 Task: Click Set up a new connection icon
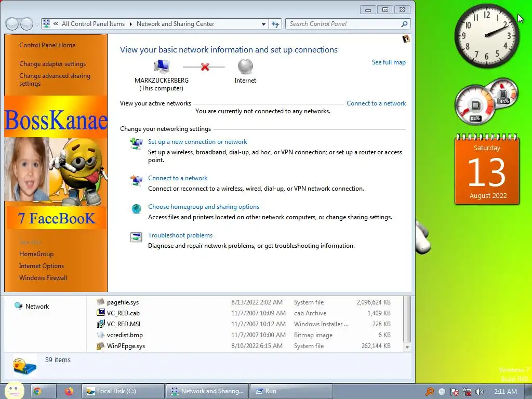pos(137,144)
